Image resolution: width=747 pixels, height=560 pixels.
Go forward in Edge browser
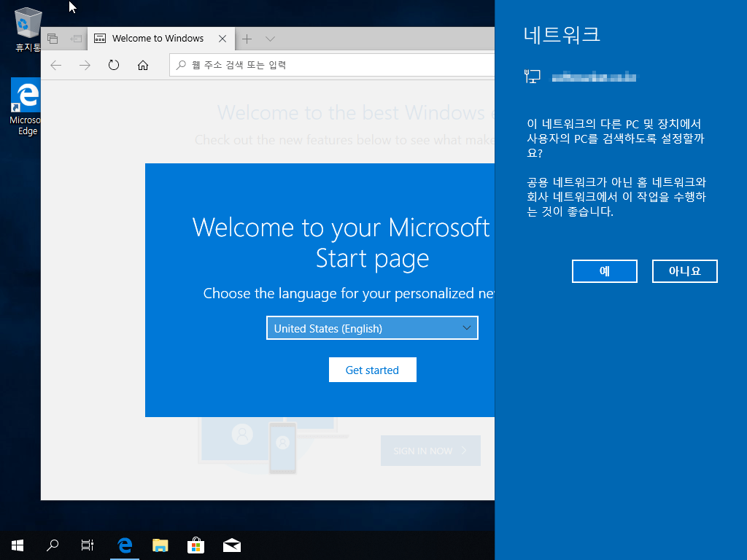pos(85,65)
